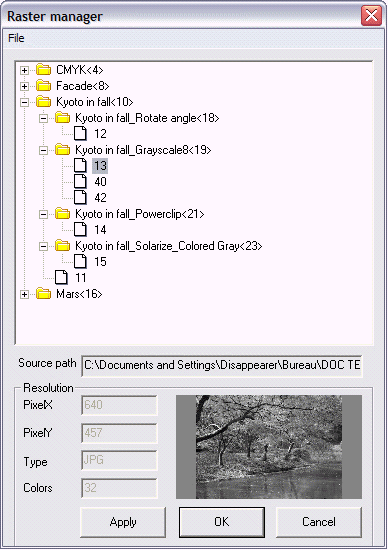Click the page icon of item 42
The image size is (388, 550).
[80, 197]
